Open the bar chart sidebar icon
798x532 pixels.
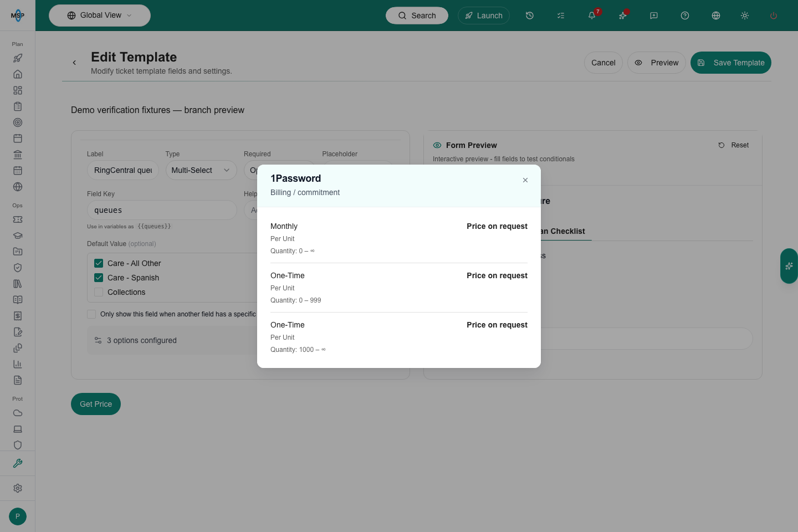[x=18, y=364]
